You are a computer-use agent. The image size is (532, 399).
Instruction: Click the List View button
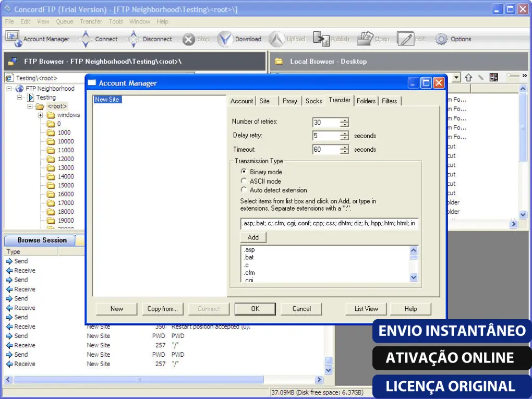(x=366, y=309)
